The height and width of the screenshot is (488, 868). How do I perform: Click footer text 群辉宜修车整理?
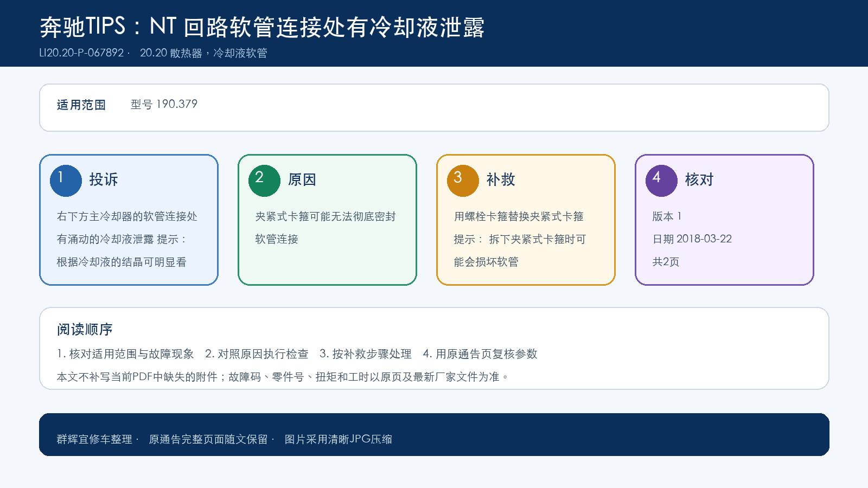94,439
